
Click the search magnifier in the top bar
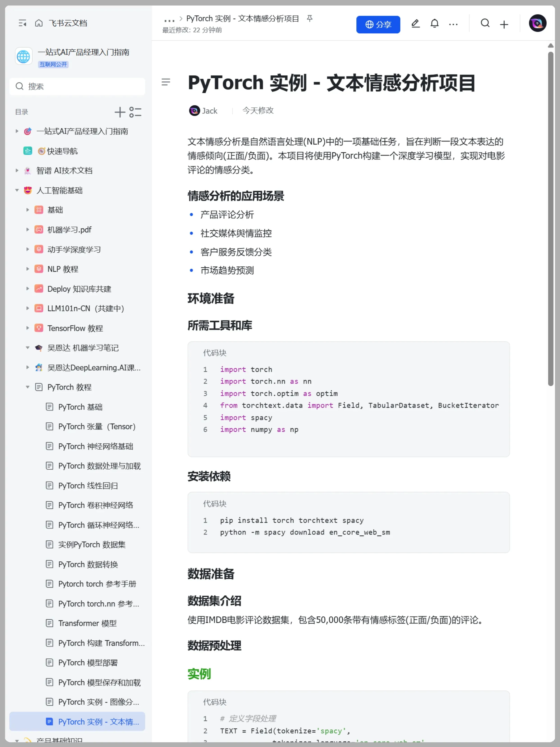[485, 23]
